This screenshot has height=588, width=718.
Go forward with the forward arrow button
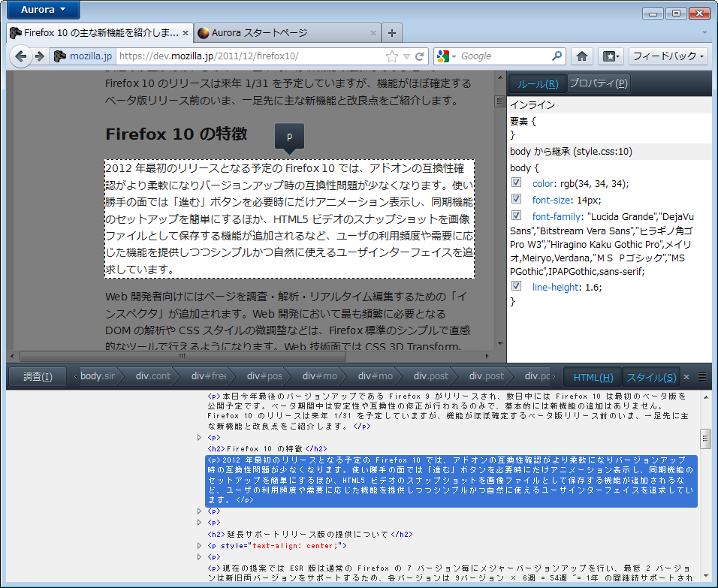[x=40, y=56]
